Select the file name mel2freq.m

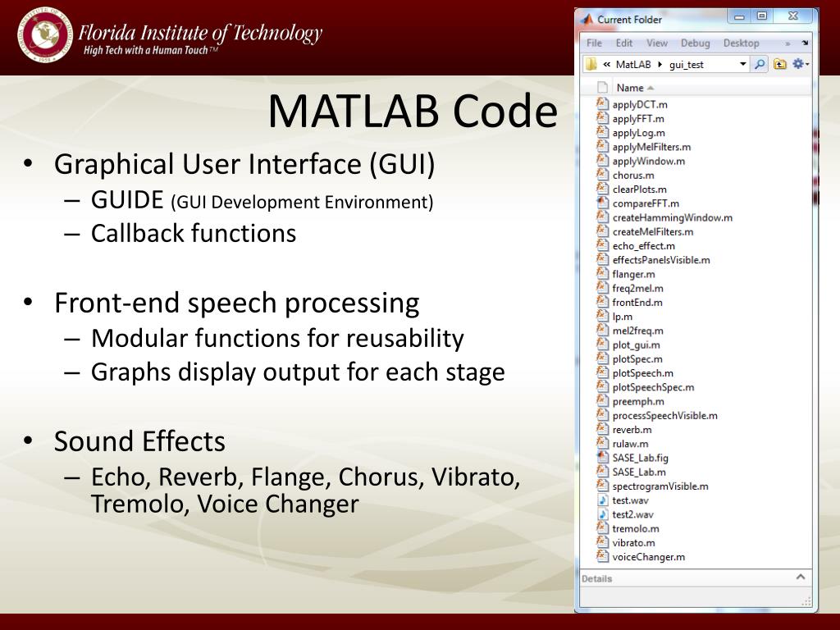click(638, 331)
